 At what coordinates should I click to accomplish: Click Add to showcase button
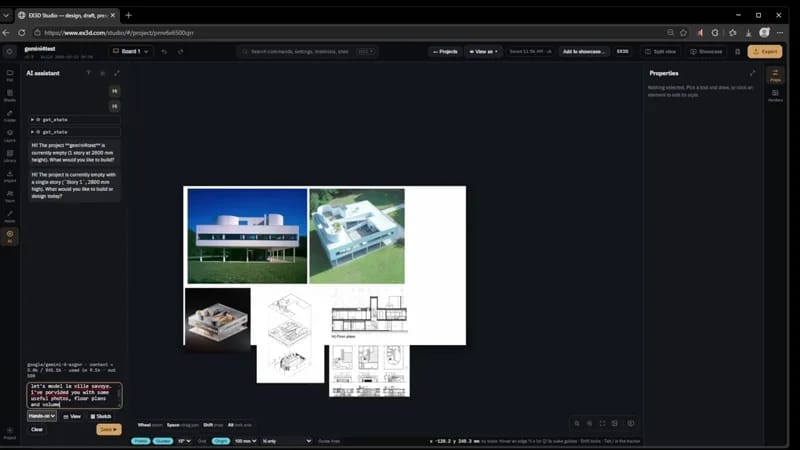click(584, 52)
